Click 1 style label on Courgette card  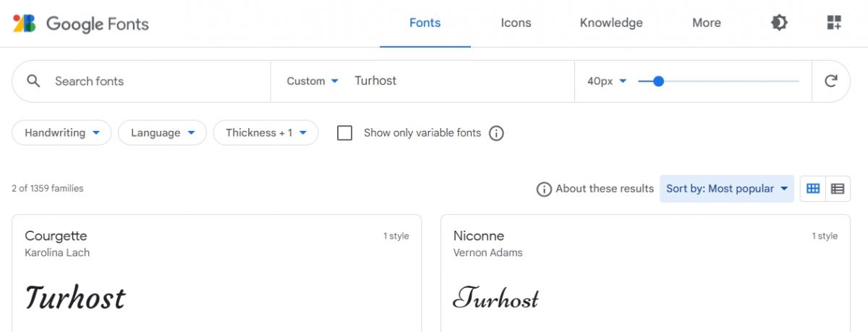tap(396, 236)
